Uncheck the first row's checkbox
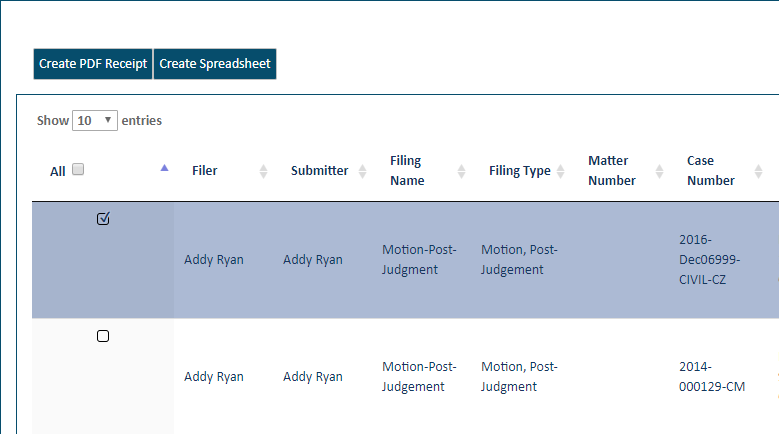779x434 pixels. tap(103, 219)
